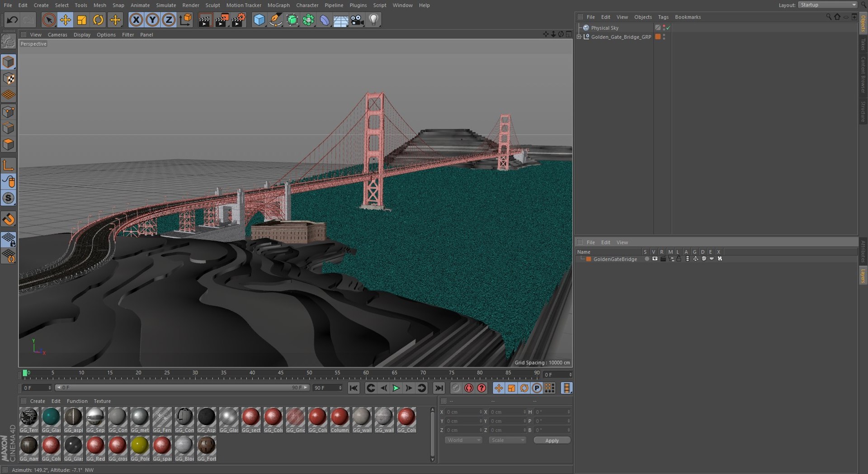Toggle Physical Sky enabled checkmark
The image size is (868, 474).
[x=668, y=28]
